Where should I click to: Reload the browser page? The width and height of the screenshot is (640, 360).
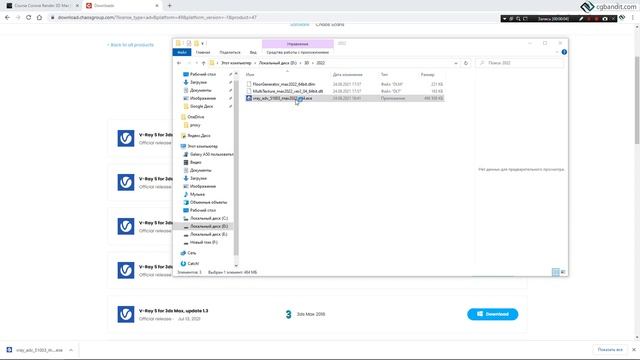28,18
